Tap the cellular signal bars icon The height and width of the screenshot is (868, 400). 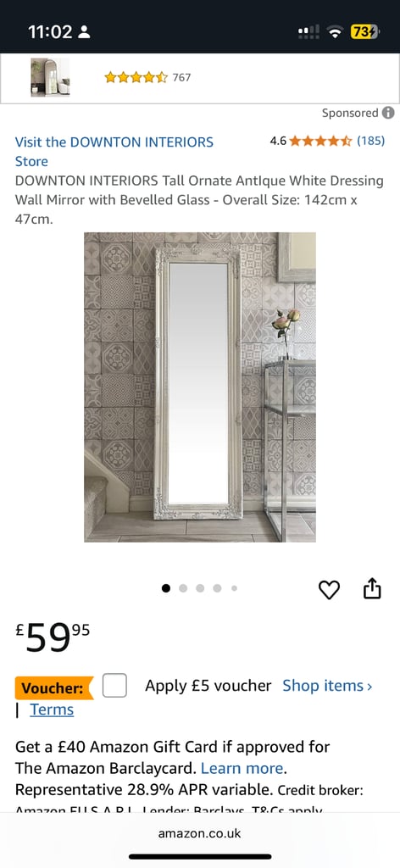(x=308, y=32)
